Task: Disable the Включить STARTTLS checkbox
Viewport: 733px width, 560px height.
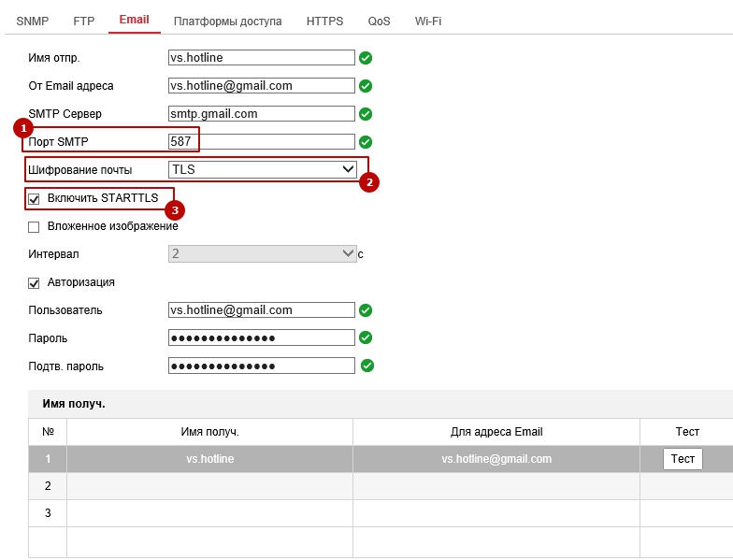Action: click(35, 199)
